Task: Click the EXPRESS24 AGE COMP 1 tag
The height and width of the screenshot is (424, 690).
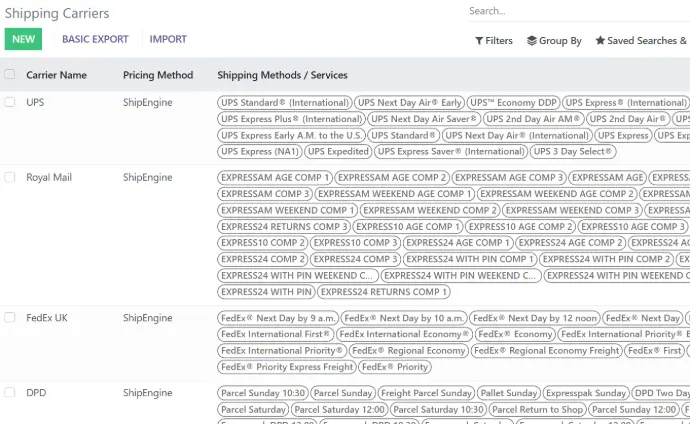Action: pyautogui.click(x=458, y=243)
